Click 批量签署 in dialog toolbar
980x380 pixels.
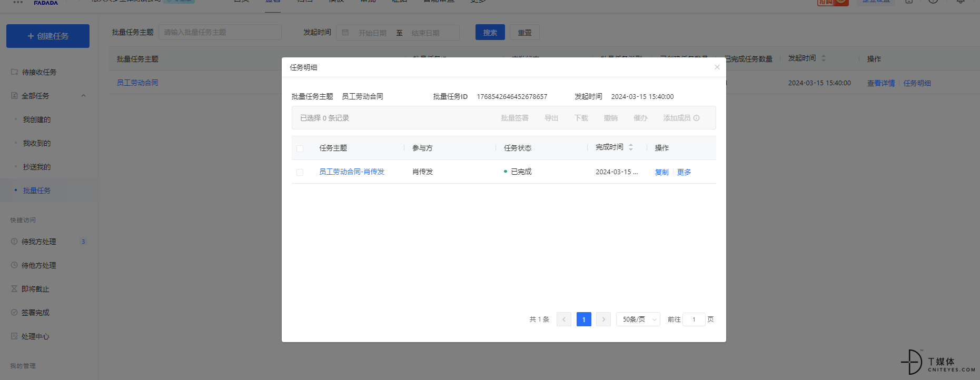pos(514,118)
